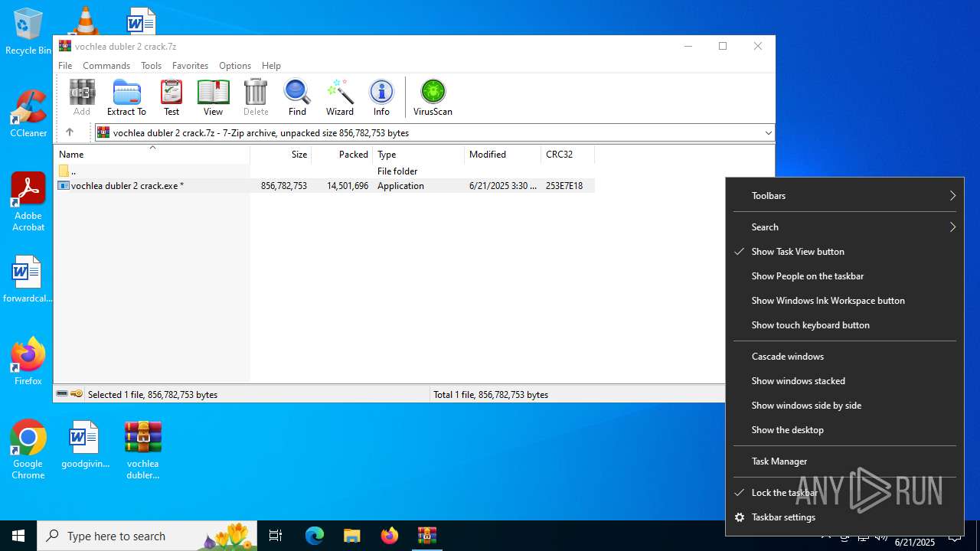
Task: Select the parent folder '..' row
Action: point(325,171)
